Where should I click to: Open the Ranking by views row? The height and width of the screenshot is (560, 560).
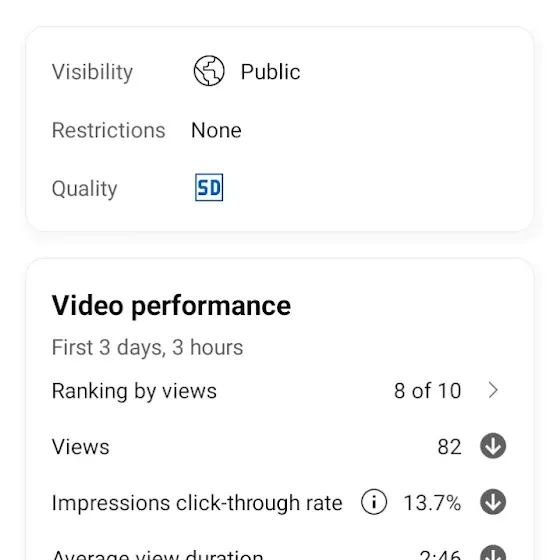coord(279,390)
